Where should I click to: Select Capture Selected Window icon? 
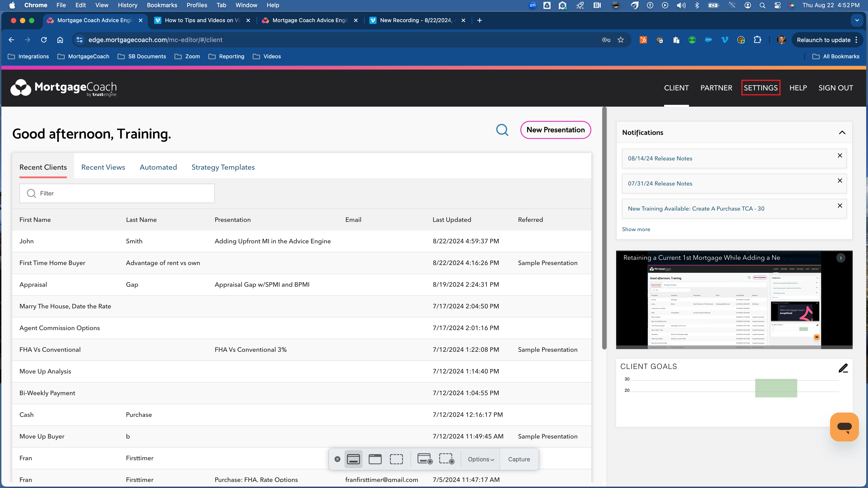[x=375, y=459]
